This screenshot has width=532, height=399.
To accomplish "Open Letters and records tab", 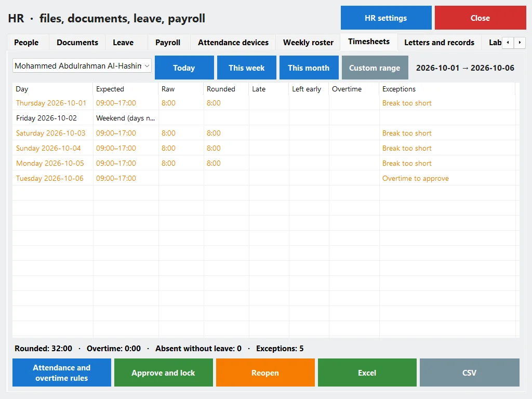I will 439,43.
